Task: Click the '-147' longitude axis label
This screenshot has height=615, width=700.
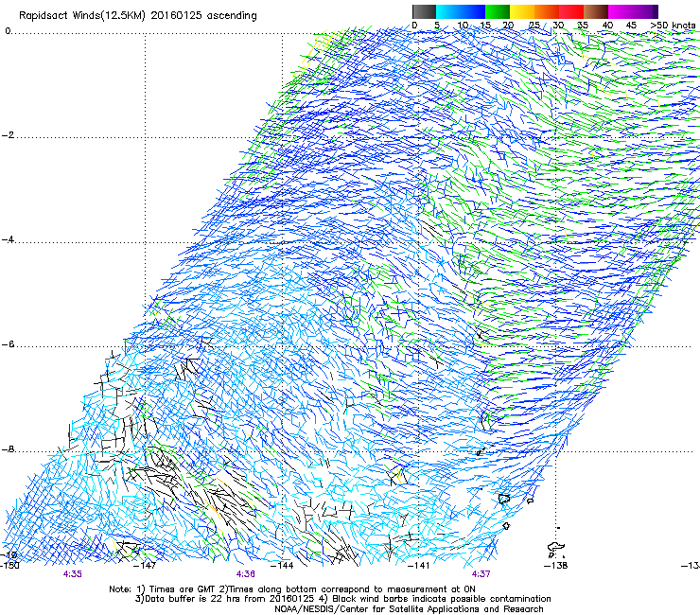Action: click(146, 566)
